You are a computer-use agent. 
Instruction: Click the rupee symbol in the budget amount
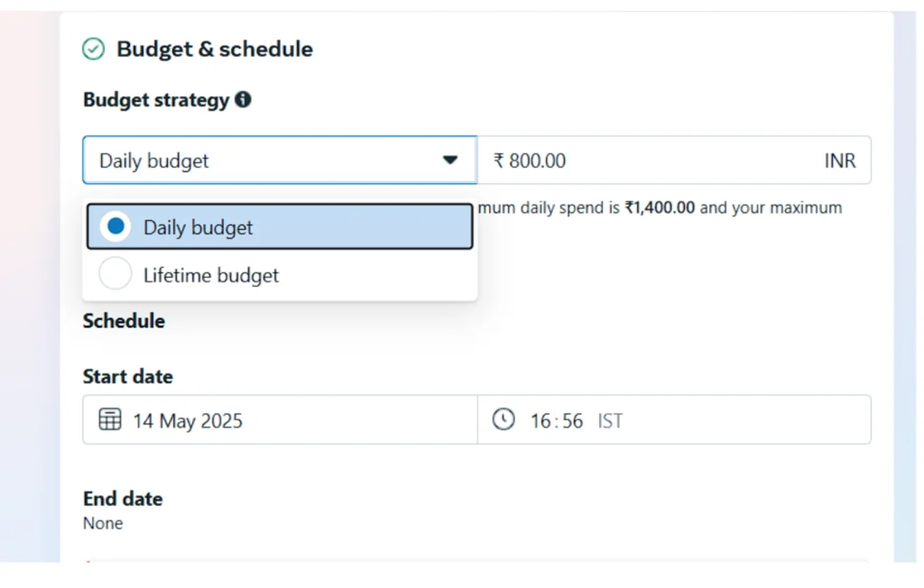498,161
